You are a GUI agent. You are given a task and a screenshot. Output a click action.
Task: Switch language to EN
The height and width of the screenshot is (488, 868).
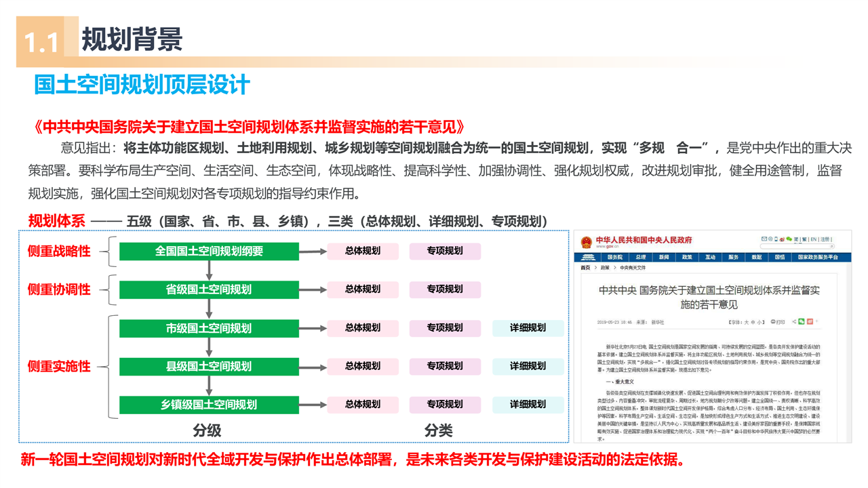813,239
